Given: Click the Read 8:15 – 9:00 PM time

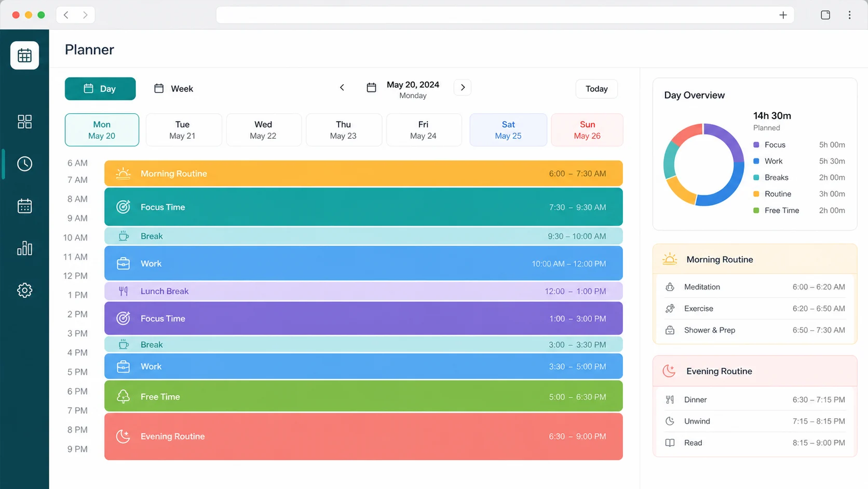Looking at the screenshot, I should click(819, 443).
